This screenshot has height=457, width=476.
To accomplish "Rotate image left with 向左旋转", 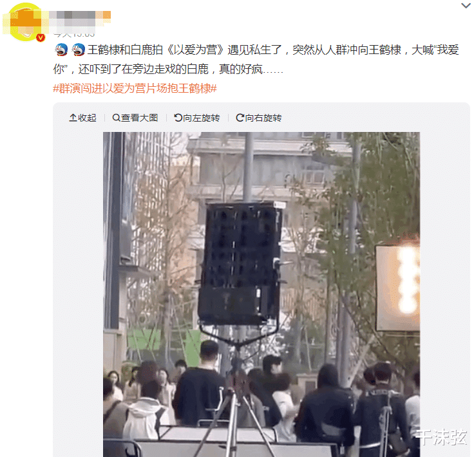I will pos(197,118).
